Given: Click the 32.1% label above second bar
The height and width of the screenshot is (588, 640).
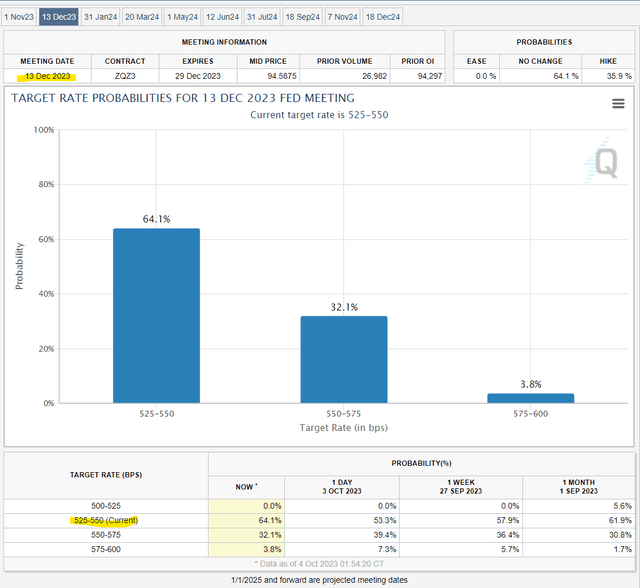Looking at the screenshot, I should click(x=344, y=307).
